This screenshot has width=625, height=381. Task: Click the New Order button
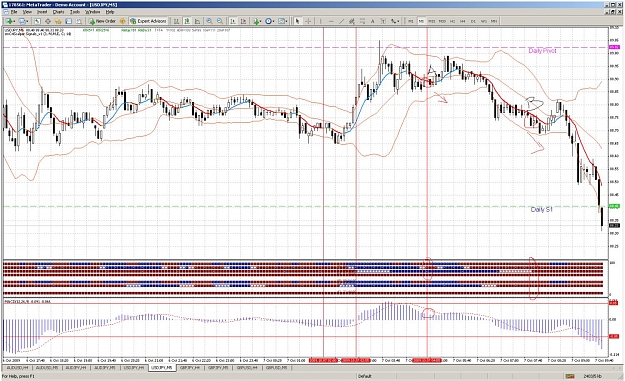point(102,21)
